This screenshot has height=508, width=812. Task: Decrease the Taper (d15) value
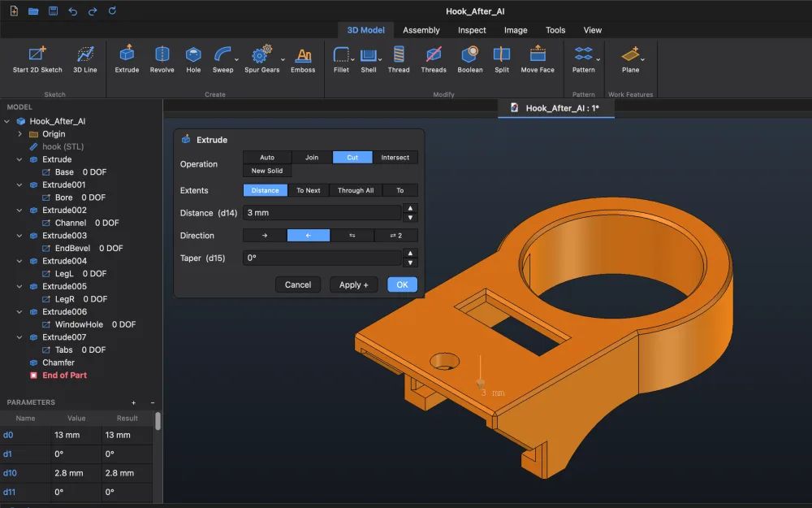click(x=410, y=263)
